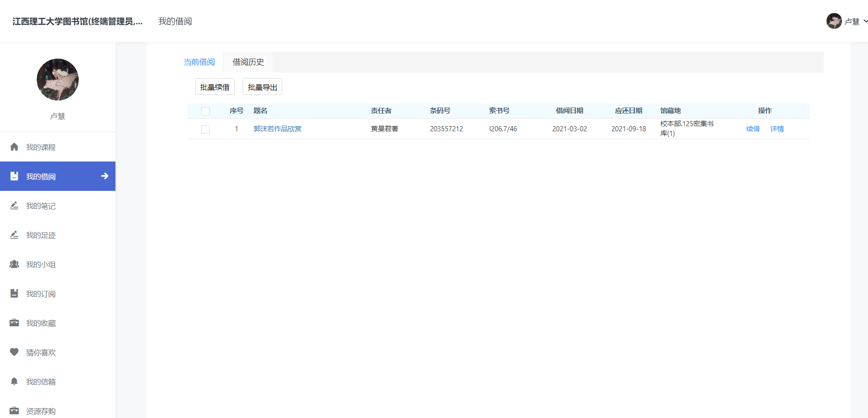Select the 当前借阅 tab
This screenshot has height=418, width=868.
(199, 62)
